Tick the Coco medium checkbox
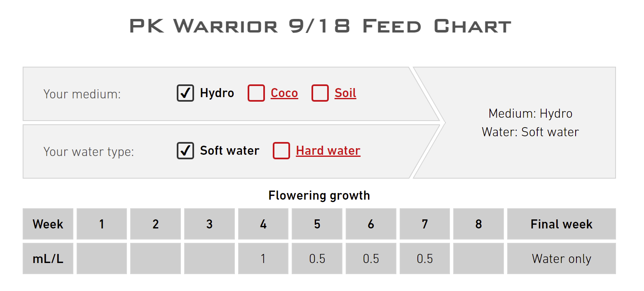Image resolution: width=644 pixels, height=291 pixels. click(x=256, y=93)
